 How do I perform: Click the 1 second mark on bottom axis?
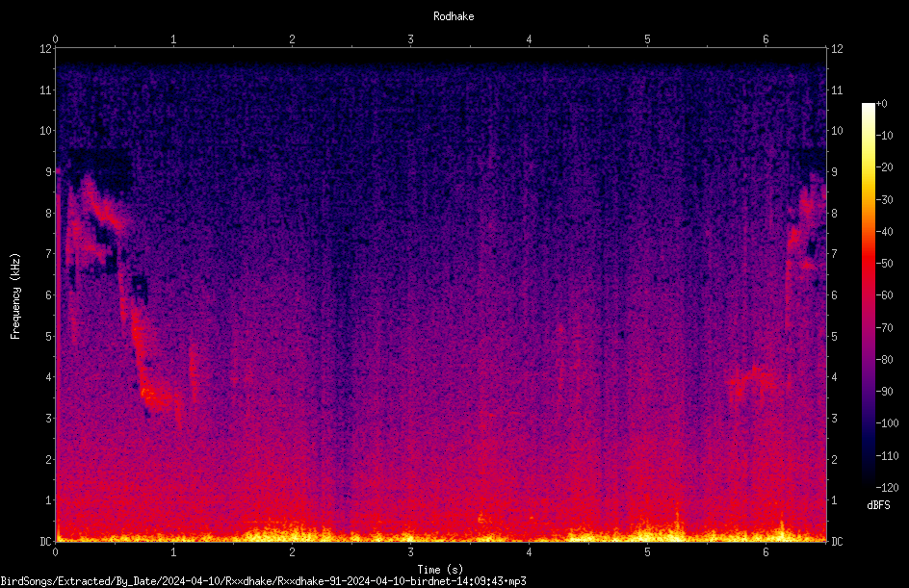click(x=173, y=552)
